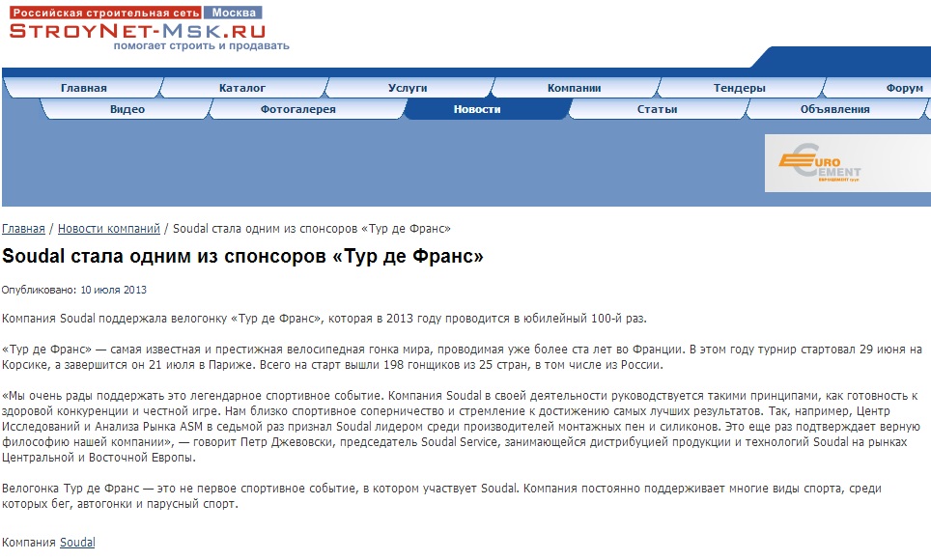The width and height of the screenshot is (931, 560).
Task: Click the breadcrumb text Soudal стала одним из спонсоров
Action: pos(312,229)
